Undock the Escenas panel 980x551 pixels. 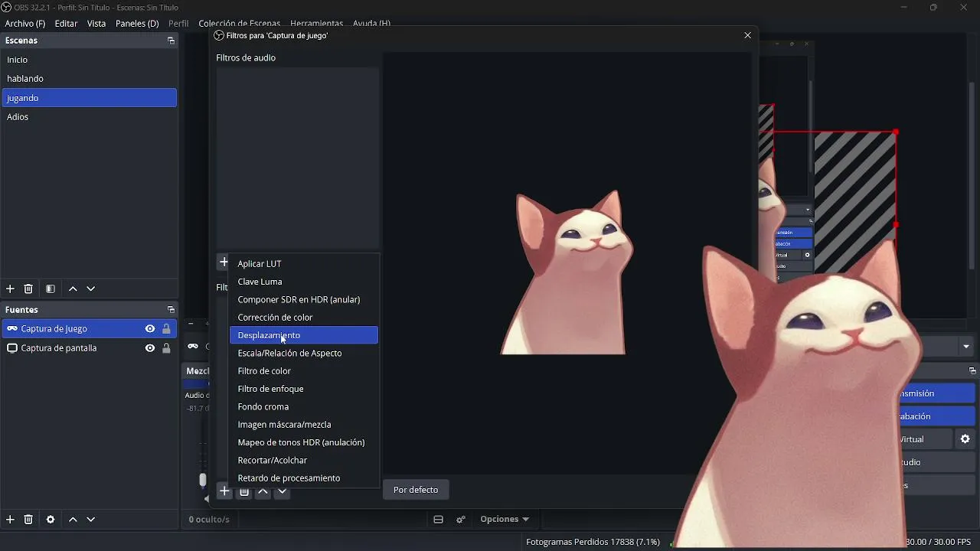171,41
